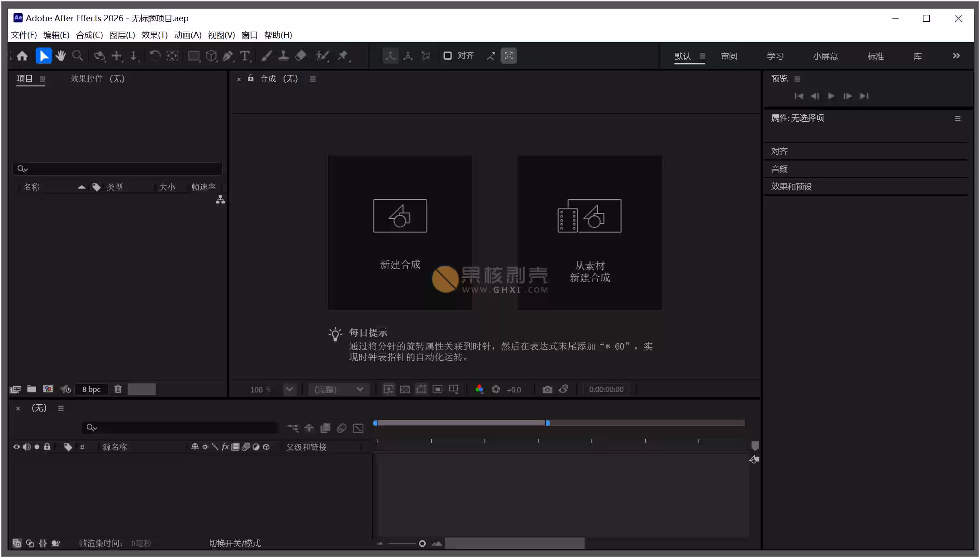Create new folder in Project panel
The width and height of the screenshot is (980, 558).
(32, 389)
